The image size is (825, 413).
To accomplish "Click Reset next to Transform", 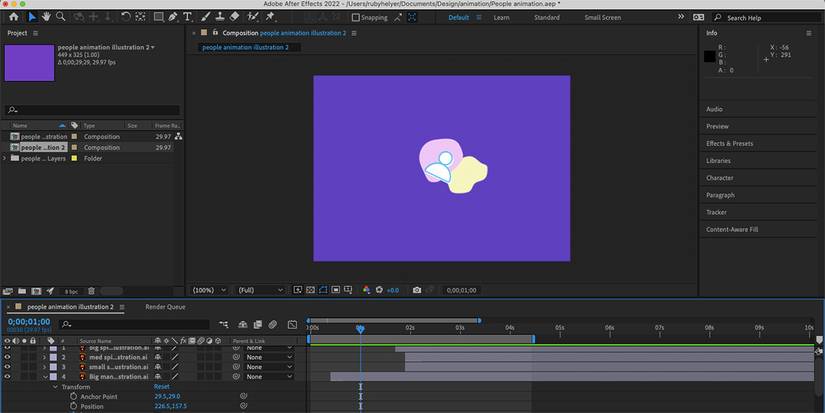I will click(162, 387).
